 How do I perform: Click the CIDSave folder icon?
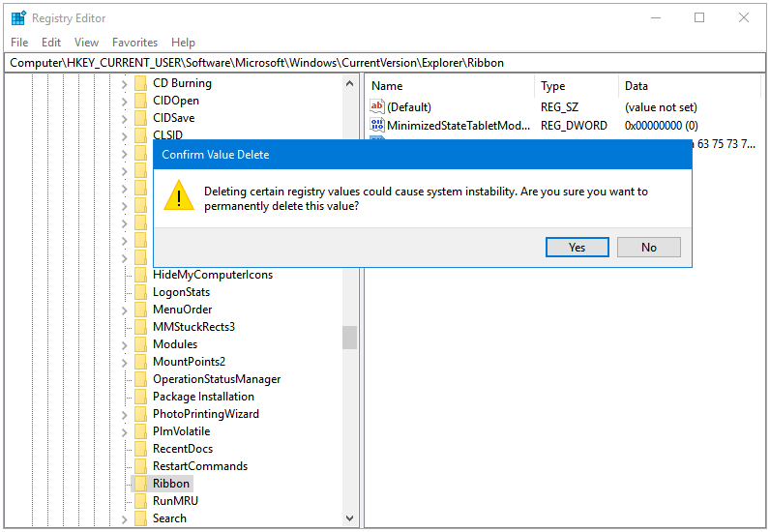[x=140, y=118]
